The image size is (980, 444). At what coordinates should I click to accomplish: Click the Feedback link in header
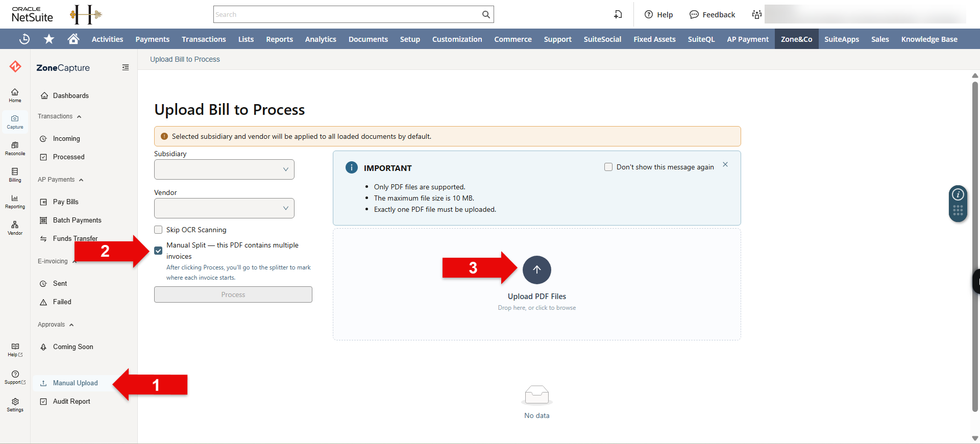tap(712, 14)
